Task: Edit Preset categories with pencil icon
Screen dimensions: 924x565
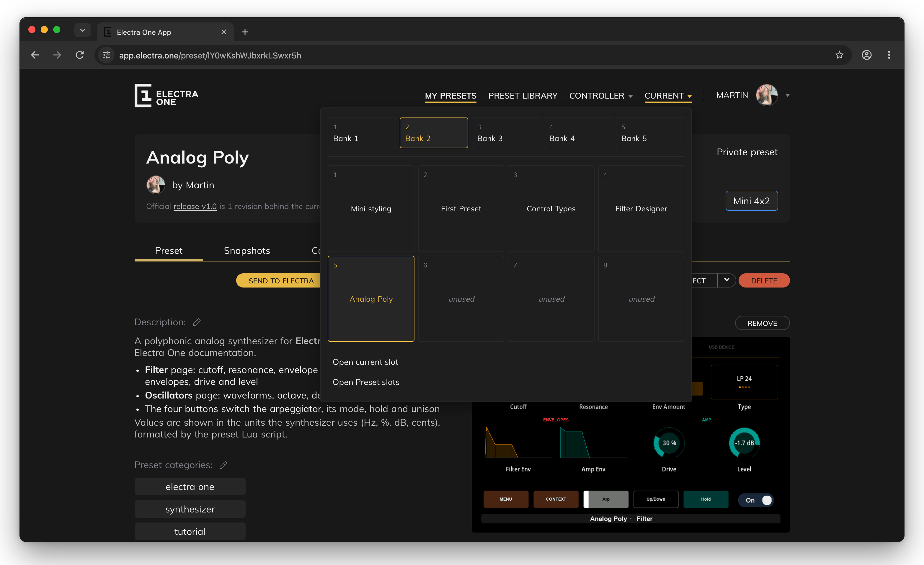Action: click(223, 465)
